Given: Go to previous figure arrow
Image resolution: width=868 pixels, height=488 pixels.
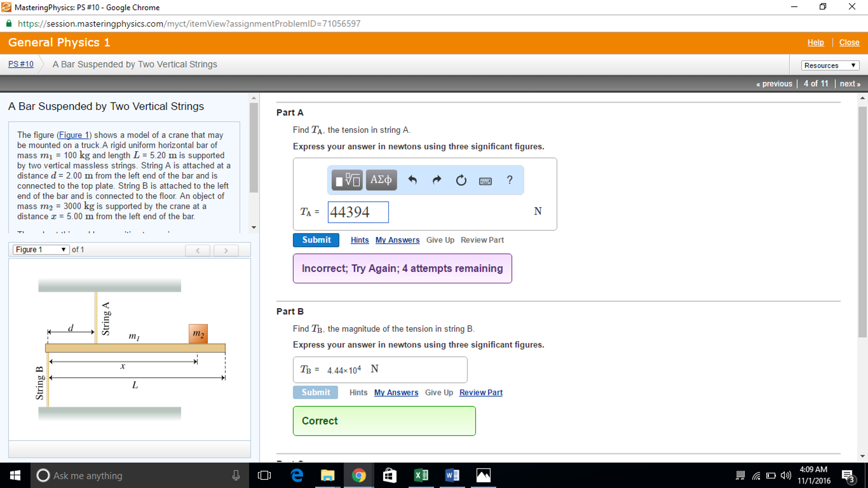Looking at the screenshot, I should [x=198, y=250].
